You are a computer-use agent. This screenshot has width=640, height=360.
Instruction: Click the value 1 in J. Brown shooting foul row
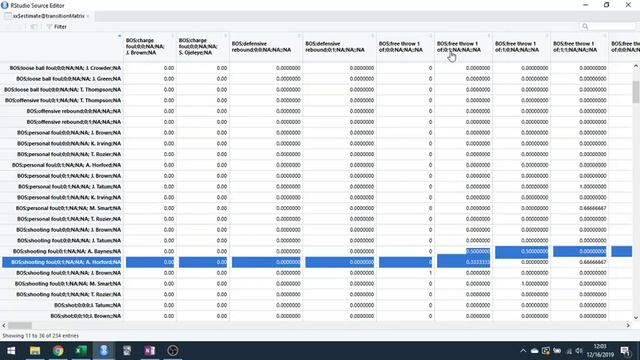430,273
